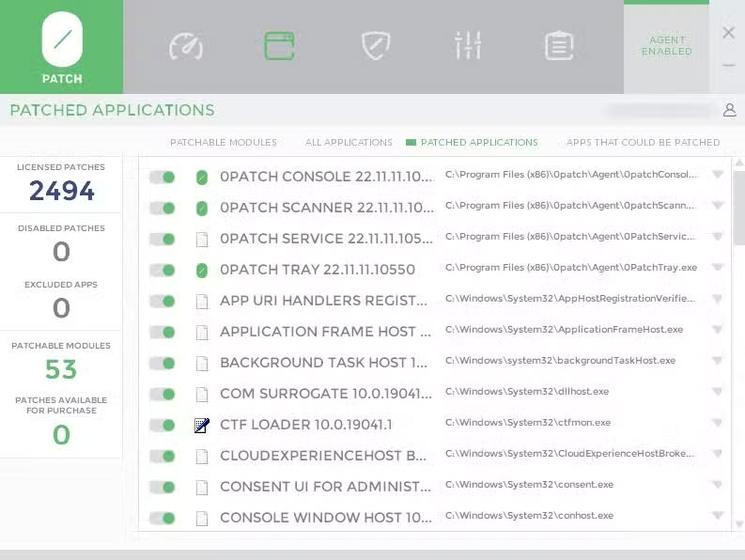This screenshot has width=745, height=560.
Task: Disable patching for COM Surrogate
Action: click(163, 394)
